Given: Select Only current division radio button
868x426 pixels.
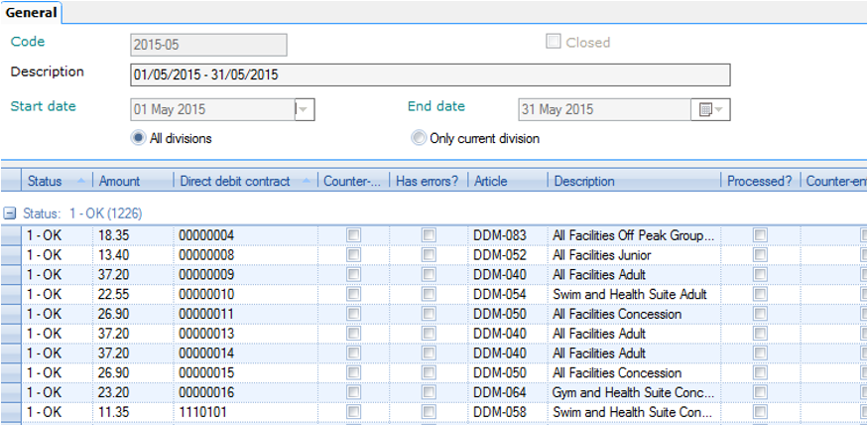Looking at the screenshot, I should [x=419, y=138].
